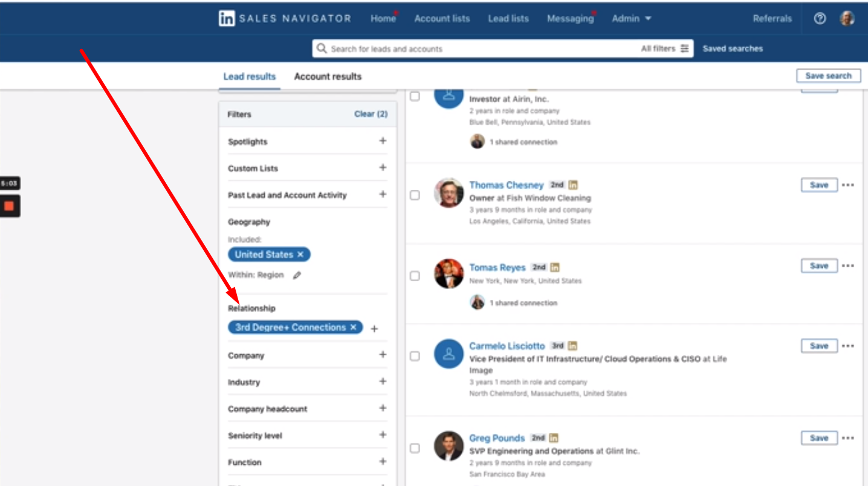Screen dimensions: 868x486
Task: Open Carmelo Lisciotto's name link
Action: coord(507,346)
